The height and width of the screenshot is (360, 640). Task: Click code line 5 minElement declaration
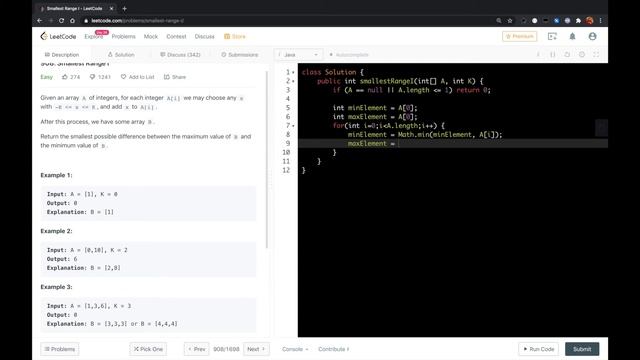click(375, 108)
